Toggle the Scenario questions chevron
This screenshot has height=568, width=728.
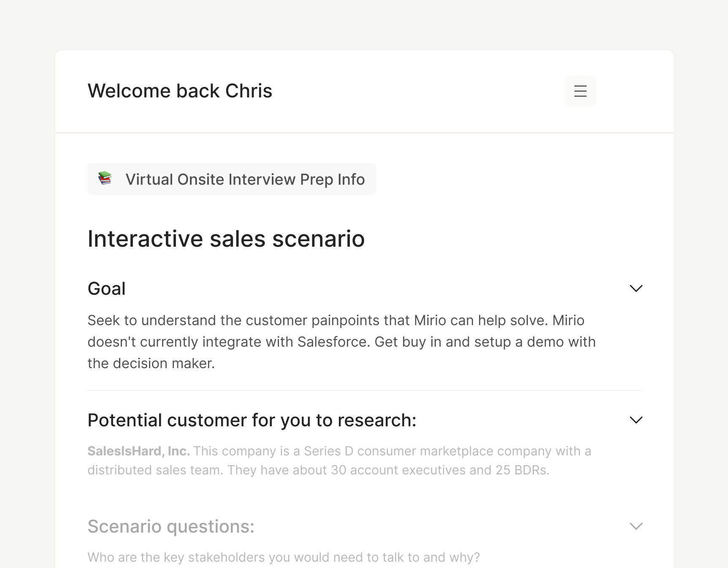[636, 526]
